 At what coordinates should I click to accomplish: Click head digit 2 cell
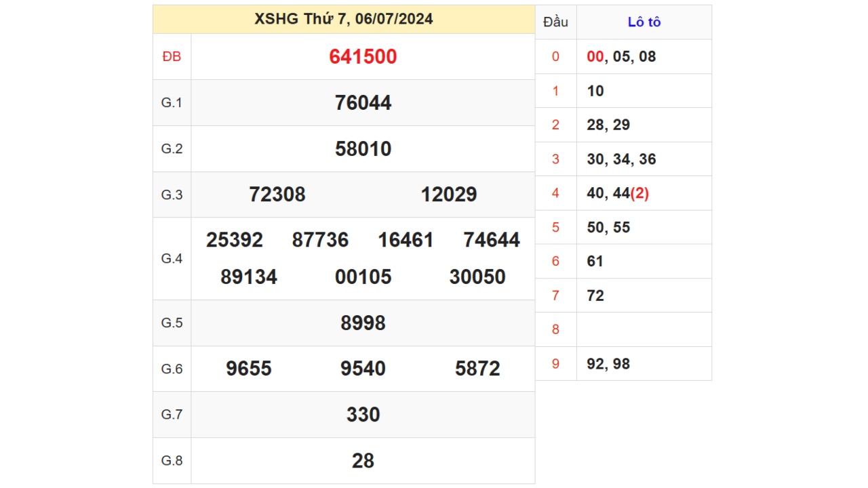[x=555, y=125]
